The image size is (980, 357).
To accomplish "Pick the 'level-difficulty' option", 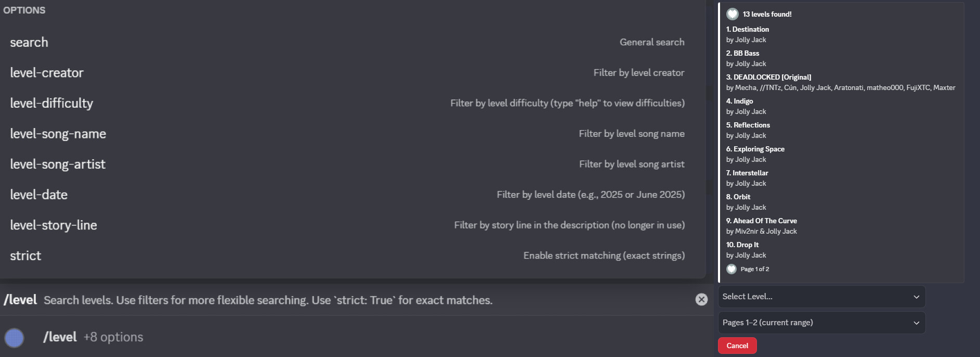I will pos(51,103).
